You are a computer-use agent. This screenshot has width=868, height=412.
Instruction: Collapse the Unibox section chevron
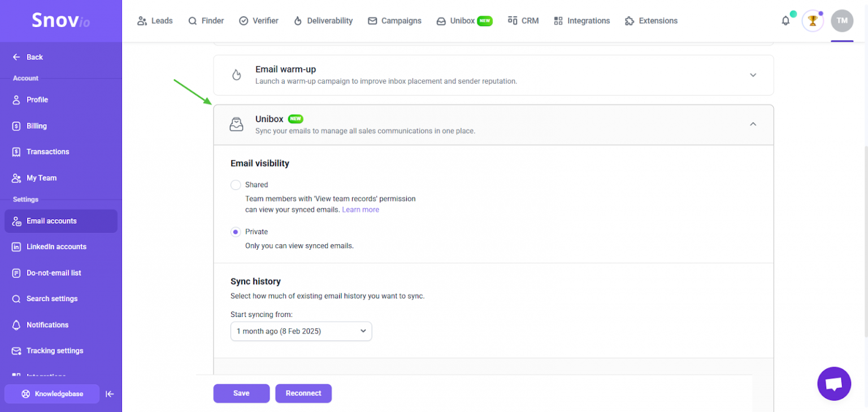(753, 124)
